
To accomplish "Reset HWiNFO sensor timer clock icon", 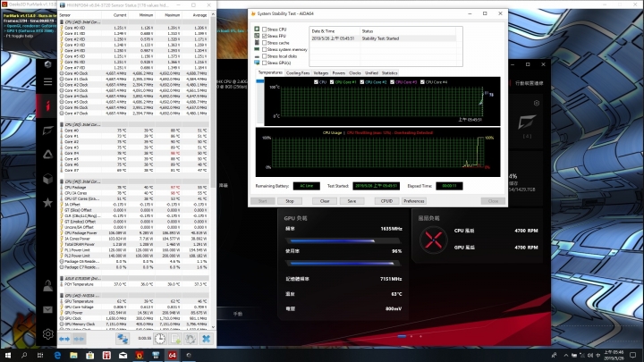I will [160, 339].
